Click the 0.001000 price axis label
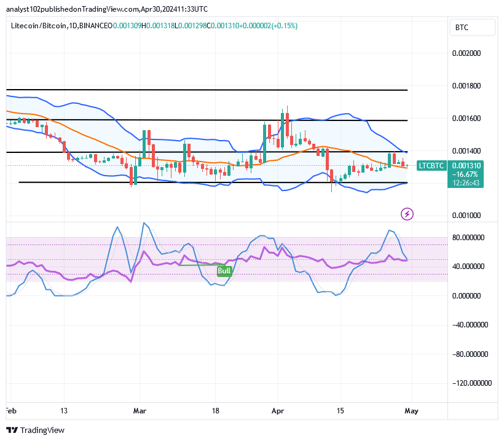This screenshot has width=504, height=441. [467, 216]
